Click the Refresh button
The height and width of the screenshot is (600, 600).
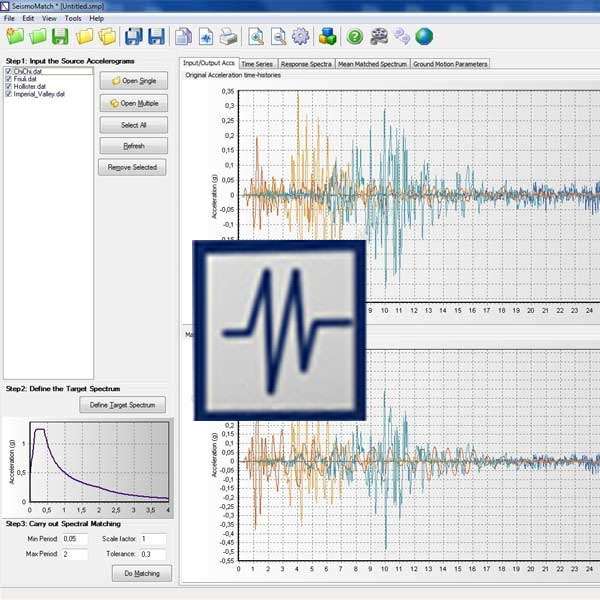134,146
